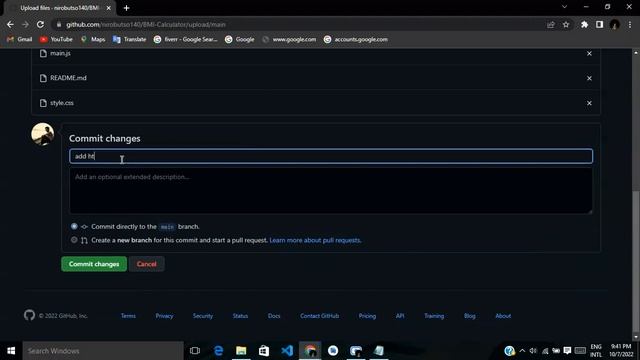Close the Upload files tab

pyautogui.click(x=109, y=8)
